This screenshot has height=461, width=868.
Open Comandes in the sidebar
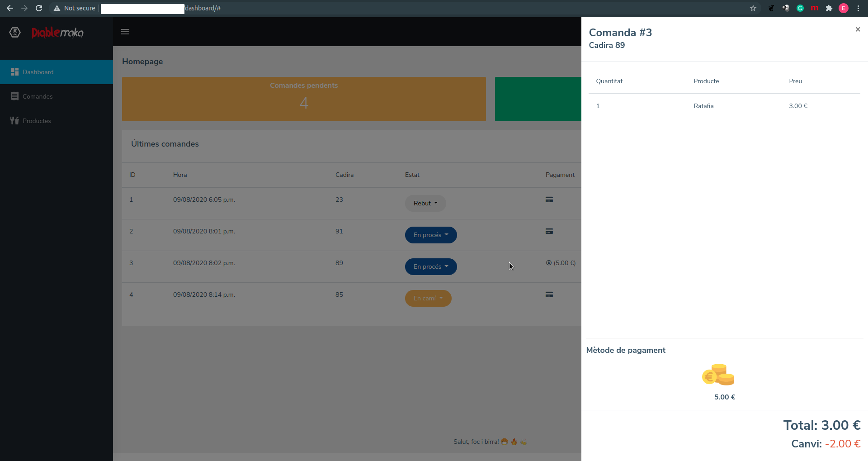pos(57,96)
